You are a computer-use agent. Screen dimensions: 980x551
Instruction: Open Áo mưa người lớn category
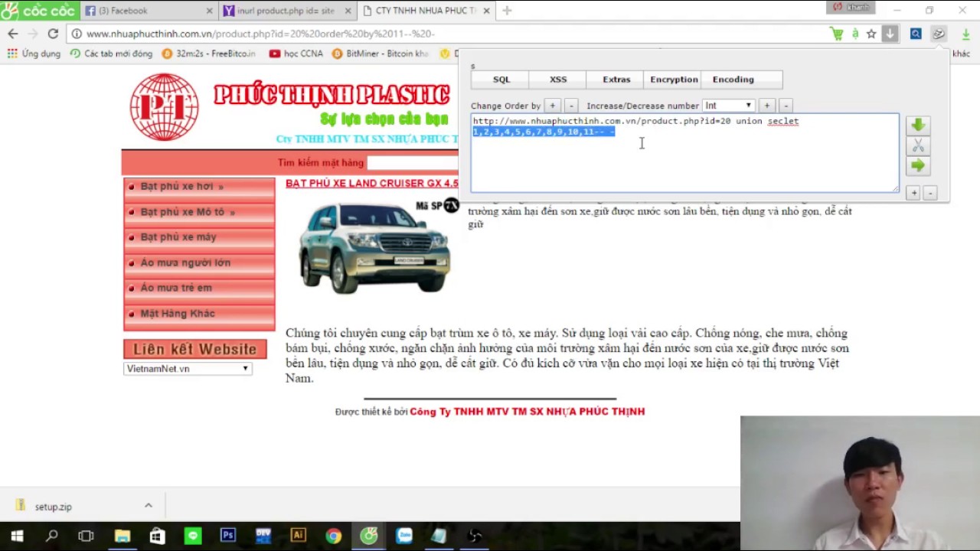(199, 262)
